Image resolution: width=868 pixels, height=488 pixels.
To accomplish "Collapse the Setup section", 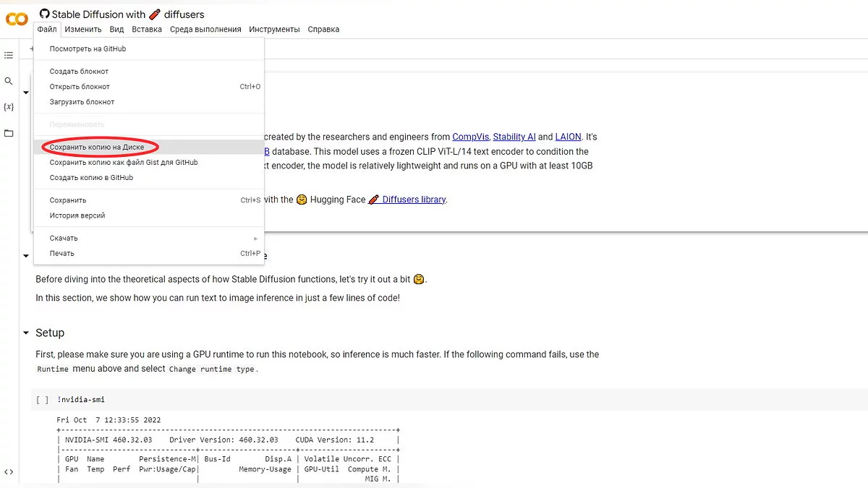I will click(x=26, y=333).
